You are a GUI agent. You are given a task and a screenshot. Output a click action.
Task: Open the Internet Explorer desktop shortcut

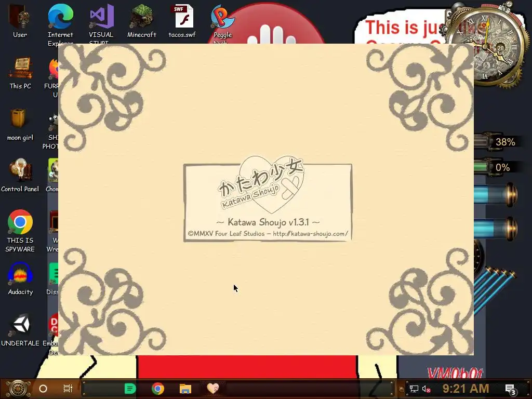tap(60, 24)
